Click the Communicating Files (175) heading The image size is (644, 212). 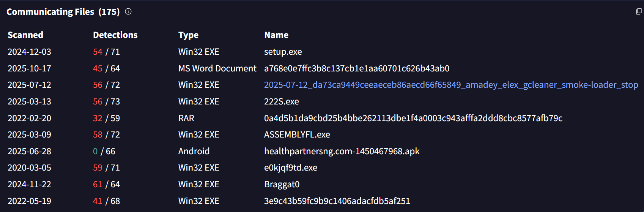pos(63,12)
